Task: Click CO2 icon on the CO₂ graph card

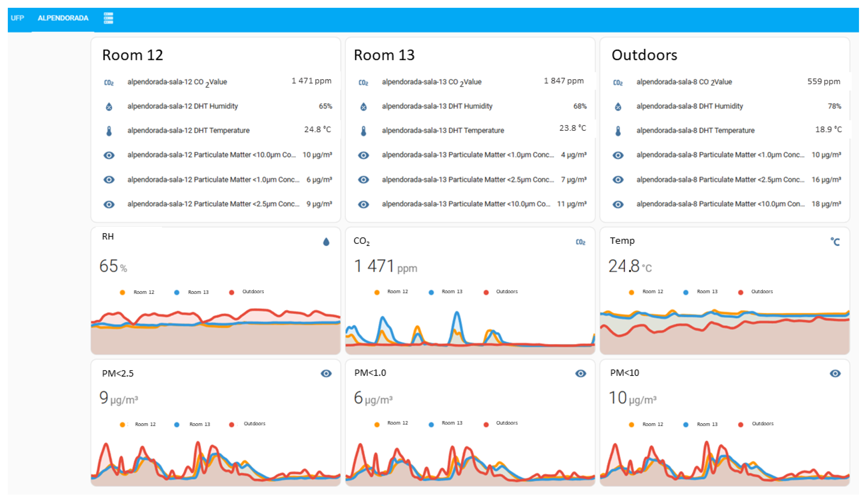Action: [580, 242]
